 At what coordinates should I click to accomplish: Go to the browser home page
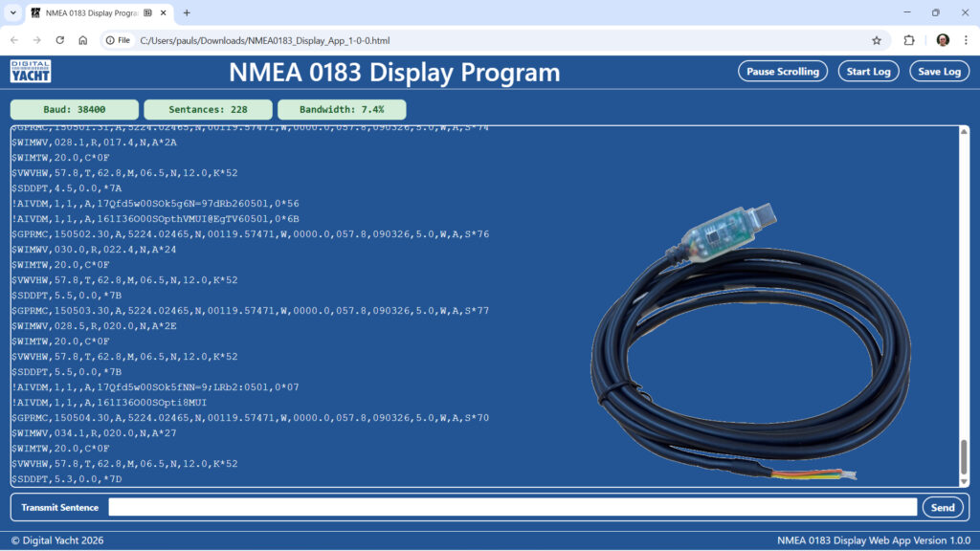[x=83, y=40]
